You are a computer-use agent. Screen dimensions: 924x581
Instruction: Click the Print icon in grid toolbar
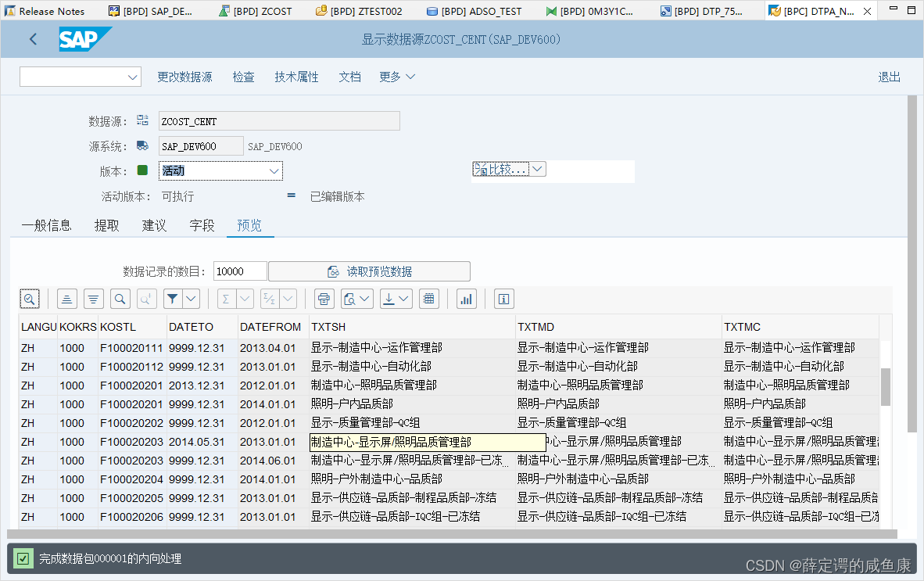pyautogui.click(x=324, y=299)
